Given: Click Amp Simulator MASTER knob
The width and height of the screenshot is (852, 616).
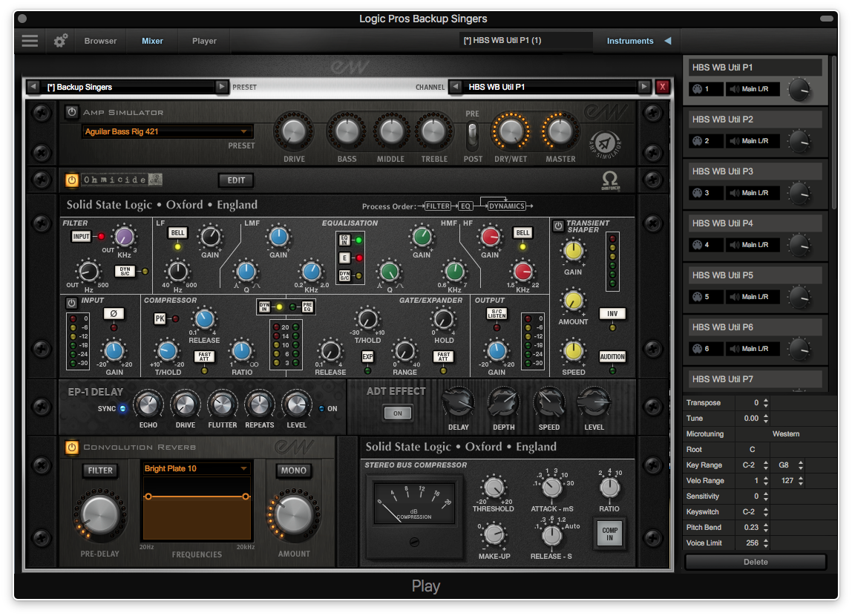Looking at the screenshot, I should click(x=560, y=131).
